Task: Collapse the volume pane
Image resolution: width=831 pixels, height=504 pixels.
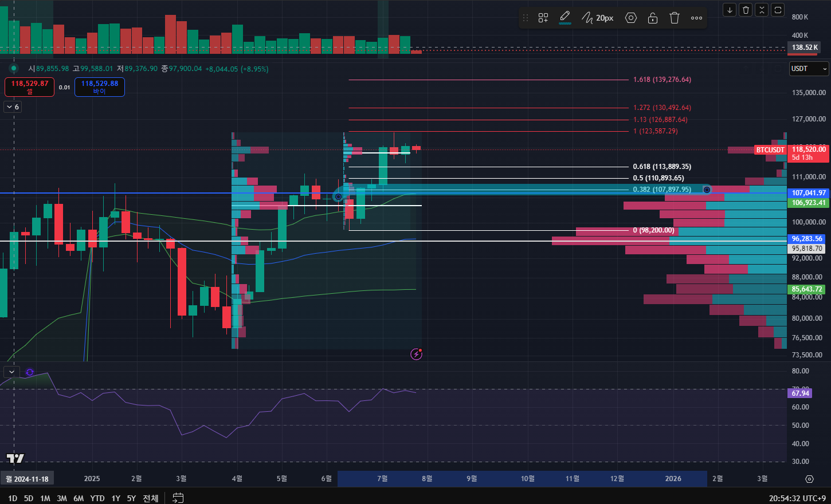Action: click(x=762, y=10)
